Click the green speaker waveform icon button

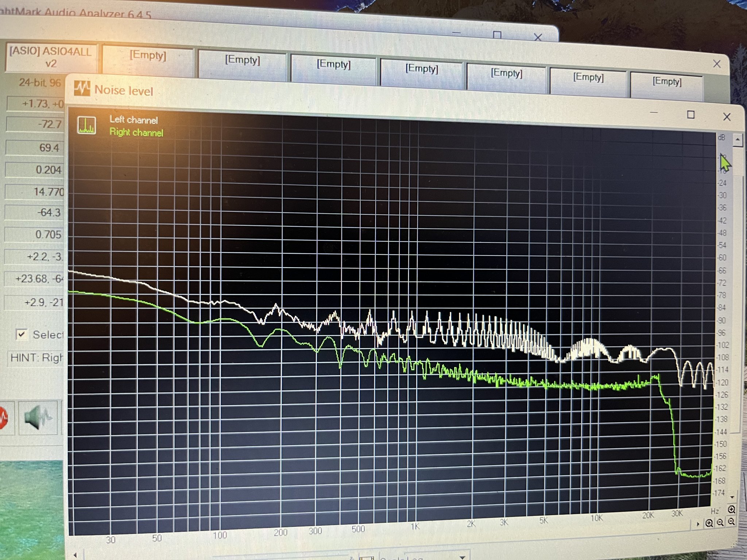[x=38, y=417]
